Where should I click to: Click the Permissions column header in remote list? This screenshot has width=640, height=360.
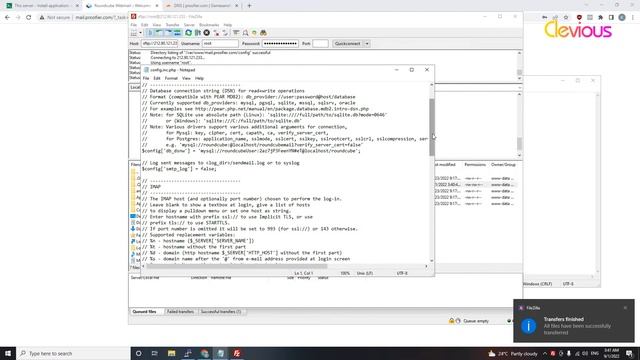pos(475,164)
